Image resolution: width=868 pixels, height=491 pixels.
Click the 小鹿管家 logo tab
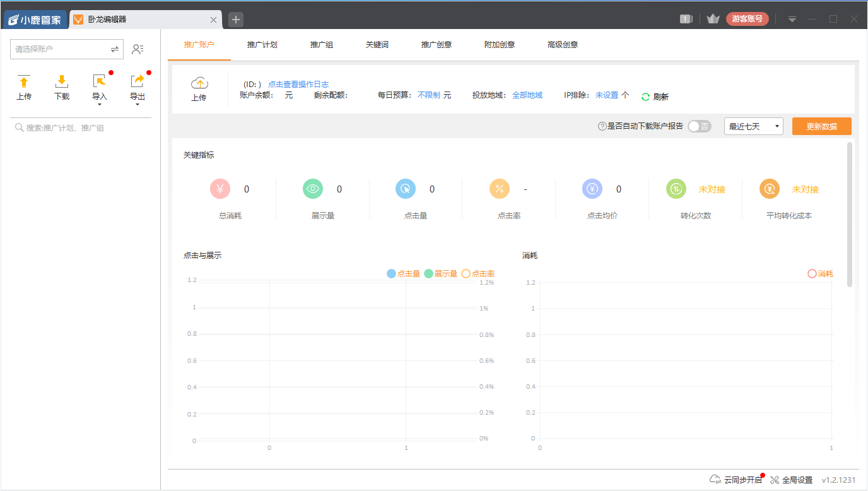coord(35,20)
